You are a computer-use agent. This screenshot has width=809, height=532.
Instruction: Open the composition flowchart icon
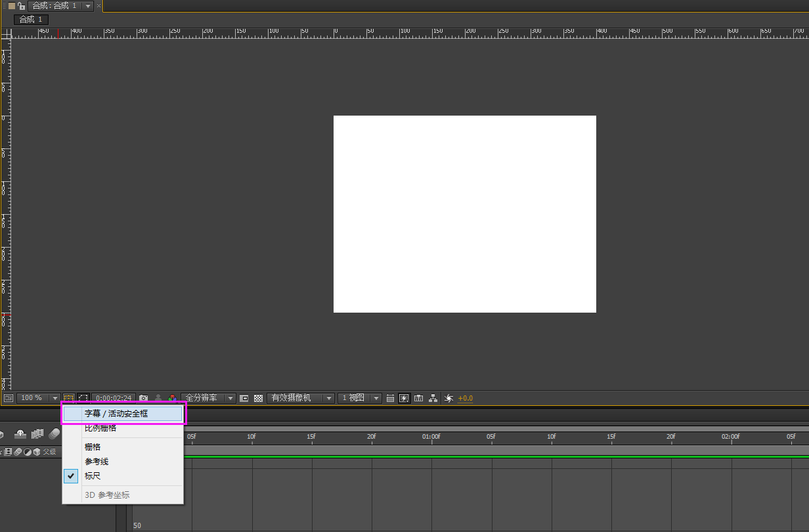[x=433, y=398]
